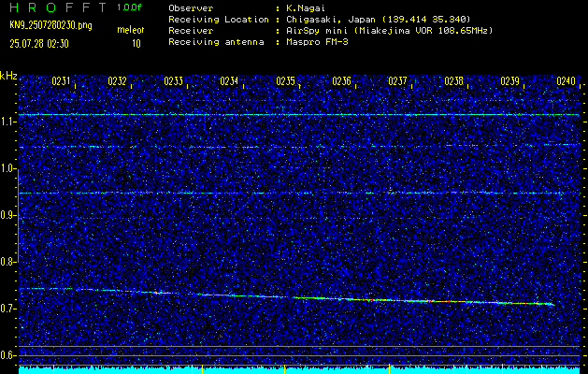Click the 0233 time marker
Viewport: 588px width, 374px height.
(x=174, y=81)
